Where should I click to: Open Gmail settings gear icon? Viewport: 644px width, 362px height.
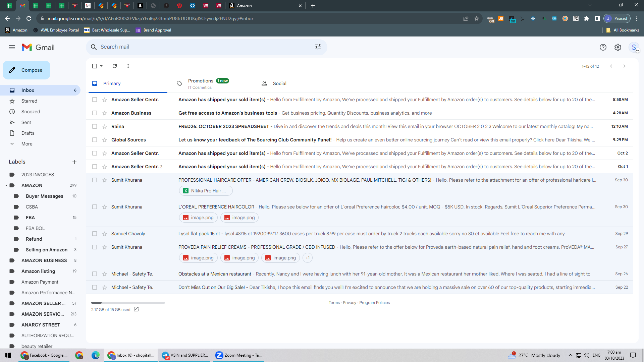pyautogui.click(x=618, y=47)
